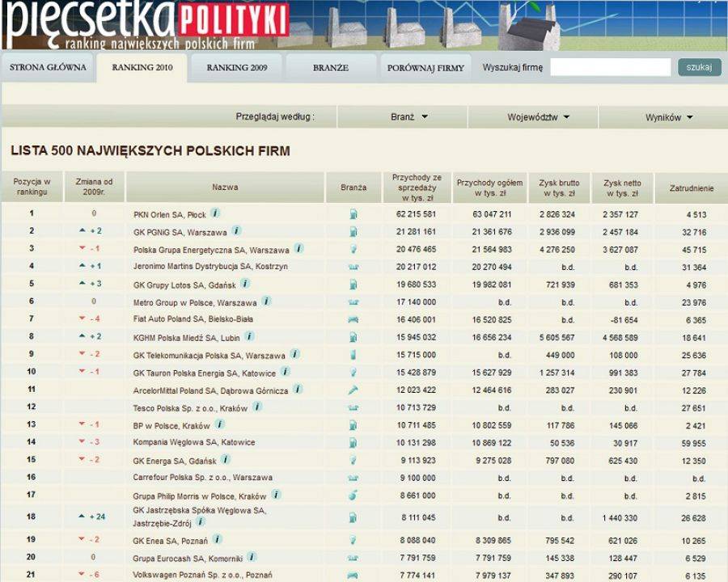Show info for Grupa Philip Morris w Polsce
This screenshot has height=582, width=728.
277,495
